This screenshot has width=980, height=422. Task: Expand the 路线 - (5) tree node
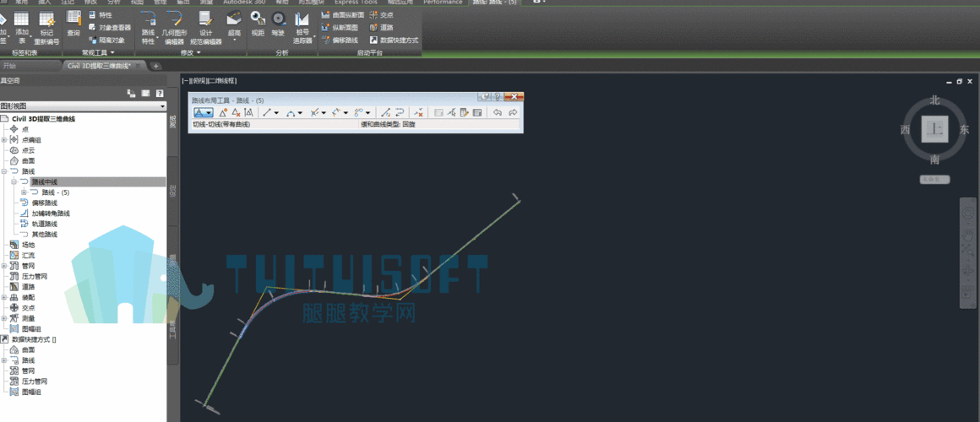tap(24, 192)
